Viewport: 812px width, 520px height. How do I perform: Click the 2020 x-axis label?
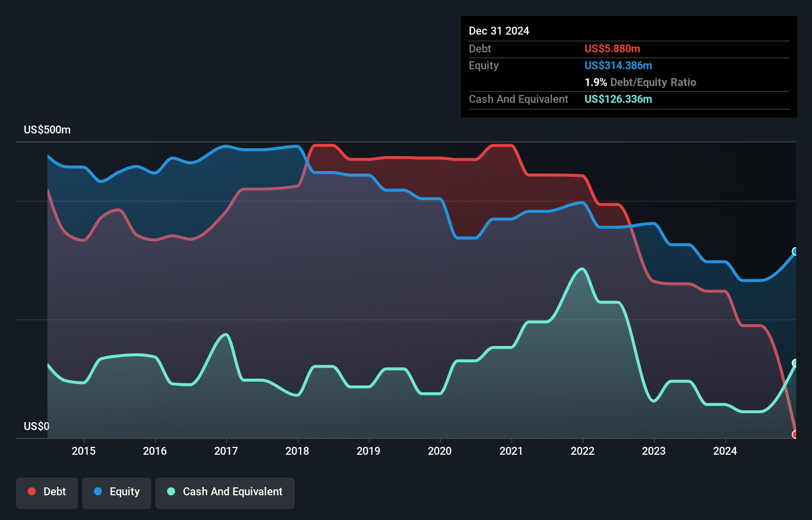point(440,451)
